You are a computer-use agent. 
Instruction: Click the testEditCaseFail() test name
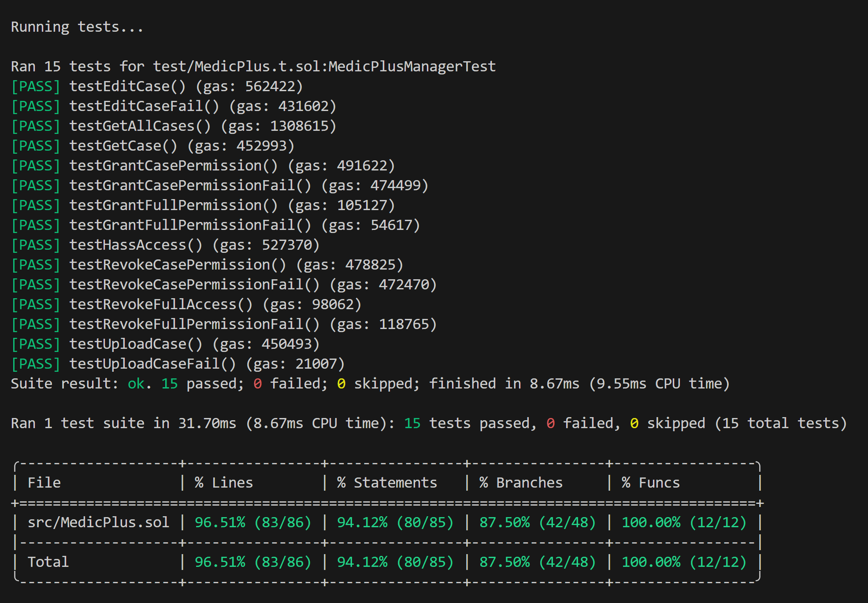[144, 106]
